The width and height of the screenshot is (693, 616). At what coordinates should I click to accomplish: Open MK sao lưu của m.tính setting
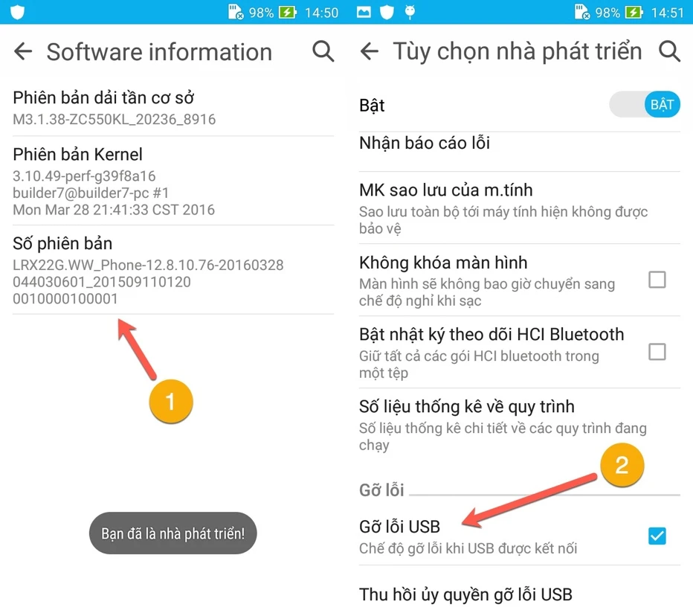click(x=519, y=208)
